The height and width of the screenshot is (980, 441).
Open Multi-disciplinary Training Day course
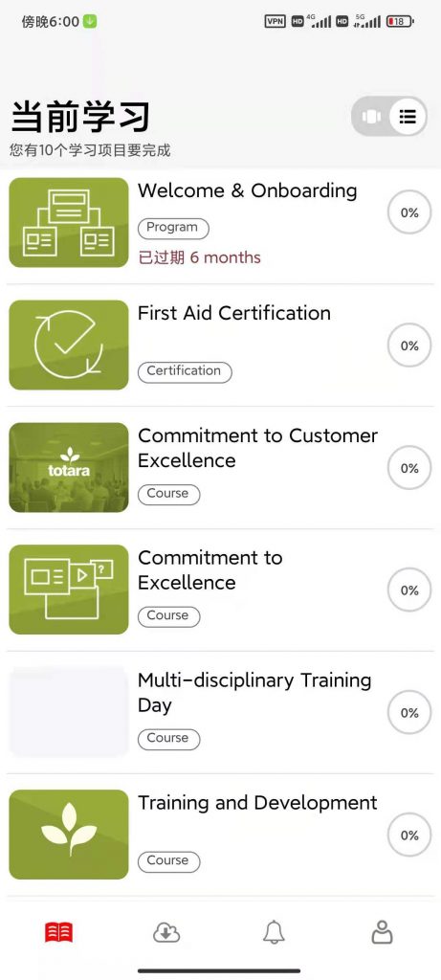pos(254,693)
